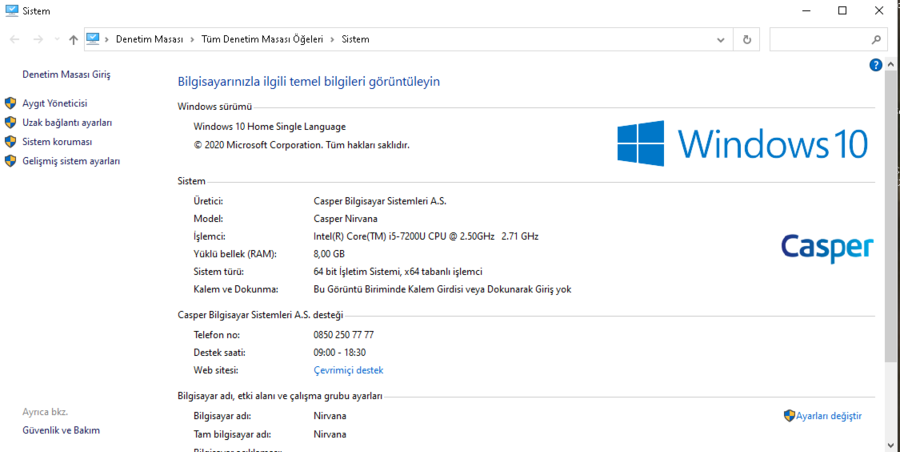Click the '© 2020 Microsoft Corporation' copyright line
Screen dimensions: 900x452
click(x=301, y=145)
